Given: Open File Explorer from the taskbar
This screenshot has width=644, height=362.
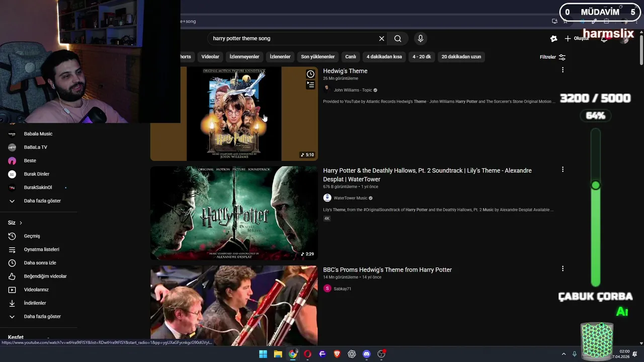Looking at the screenshot, I should (x=278, y=354).
